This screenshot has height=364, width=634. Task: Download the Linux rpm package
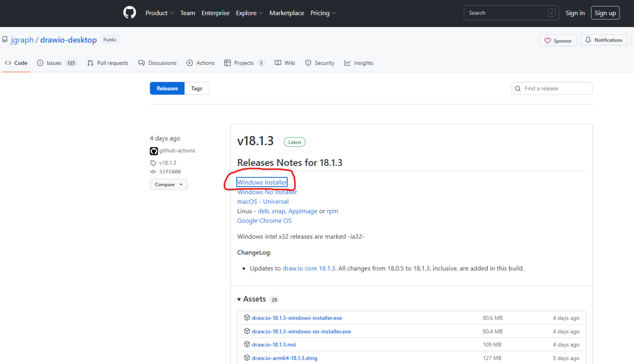(332, 211)
